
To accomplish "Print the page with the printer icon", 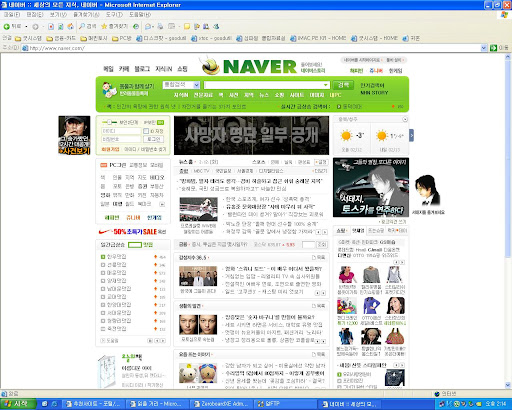I will pos(160,26).
